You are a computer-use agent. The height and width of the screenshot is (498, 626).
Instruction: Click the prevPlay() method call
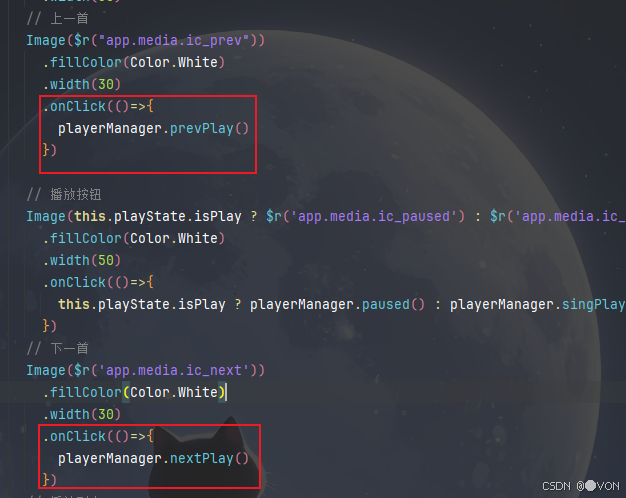209,129
